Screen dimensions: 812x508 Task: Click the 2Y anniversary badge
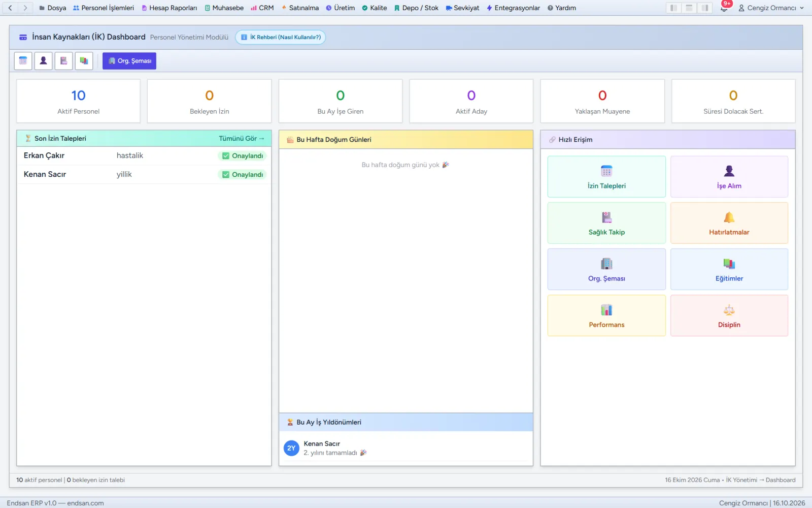(x=291, y=448)
